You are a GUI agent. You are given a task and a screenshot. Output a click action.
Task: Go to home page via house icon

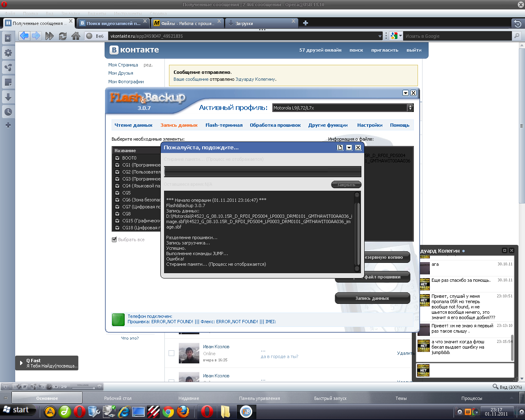tap(75, 36)
